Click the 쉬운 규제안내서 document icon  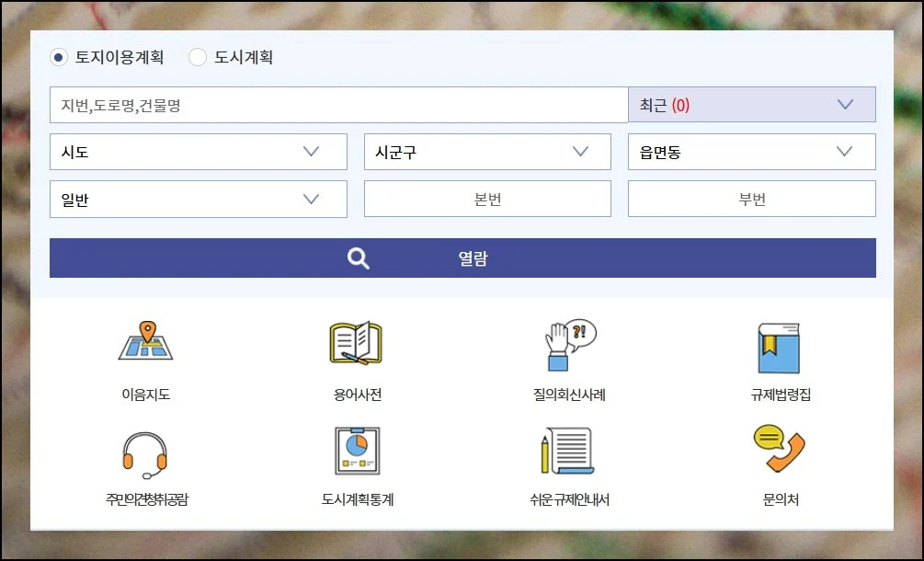pyautogui.click(x=567, y=450)
